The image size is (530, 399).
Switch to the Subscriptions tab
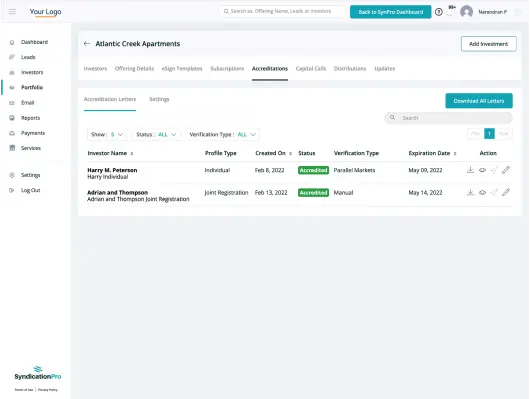click(227, 69)
